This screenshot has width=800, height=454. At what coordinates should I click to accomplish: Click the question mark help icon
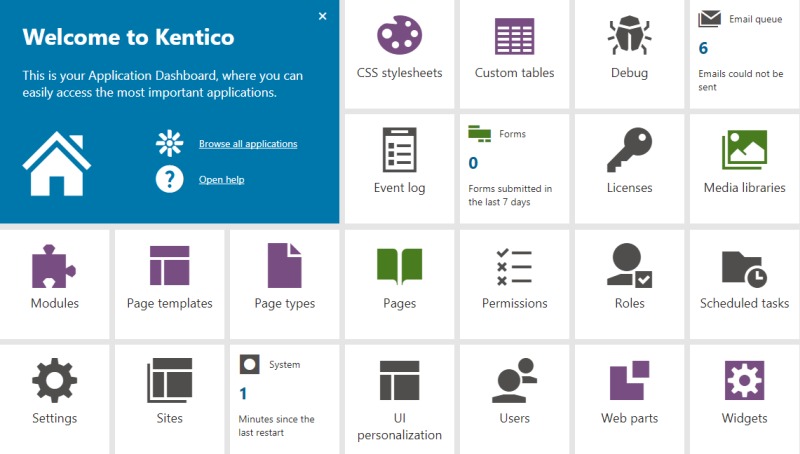[169, 179]
